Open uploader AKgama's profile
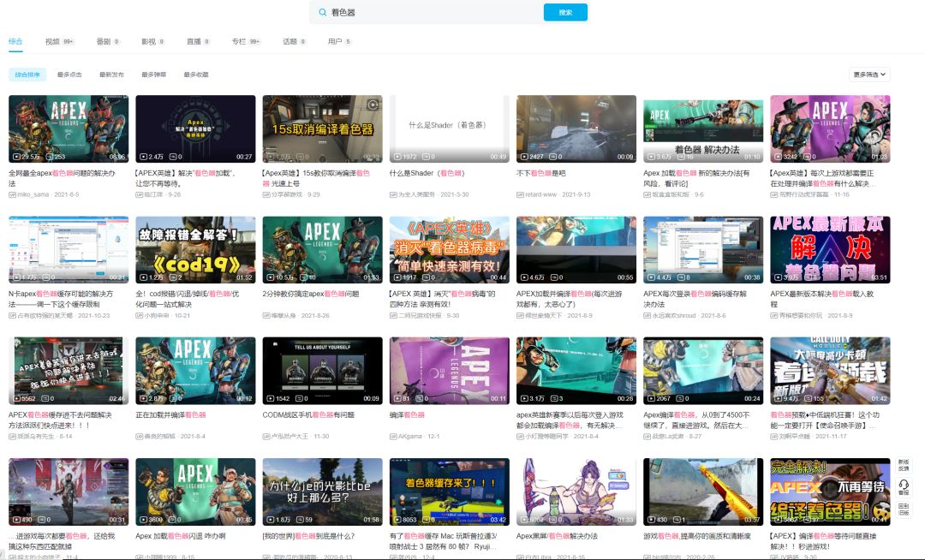Image resolution: width=925 pixels, height=560 pixels. [x=410, y=436]
